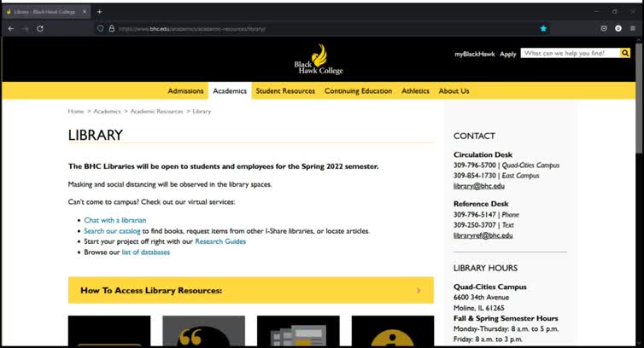Open myBlackHawk link
Image resolution: width=644 pixels, height=348 pixels.
tap(474, 54)
